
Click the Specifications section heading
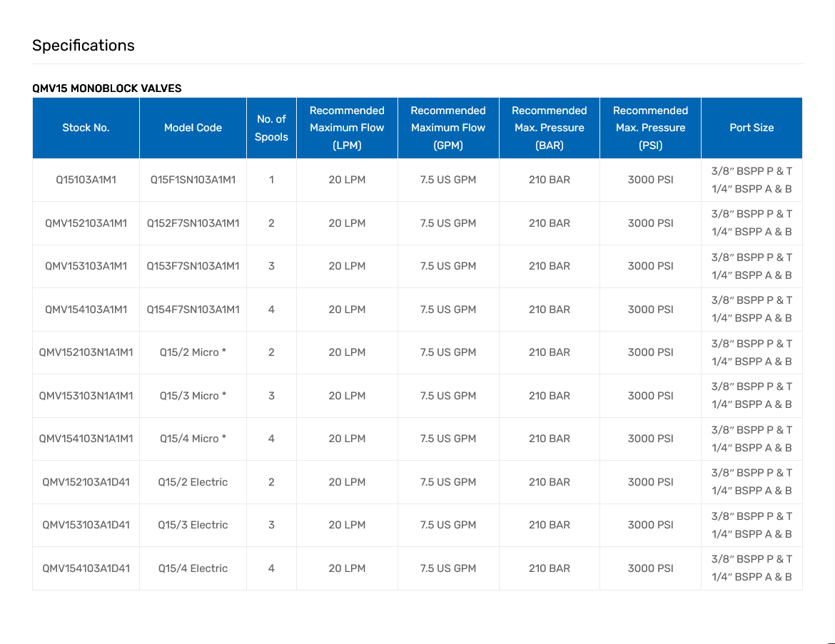[x=83, y=46]
